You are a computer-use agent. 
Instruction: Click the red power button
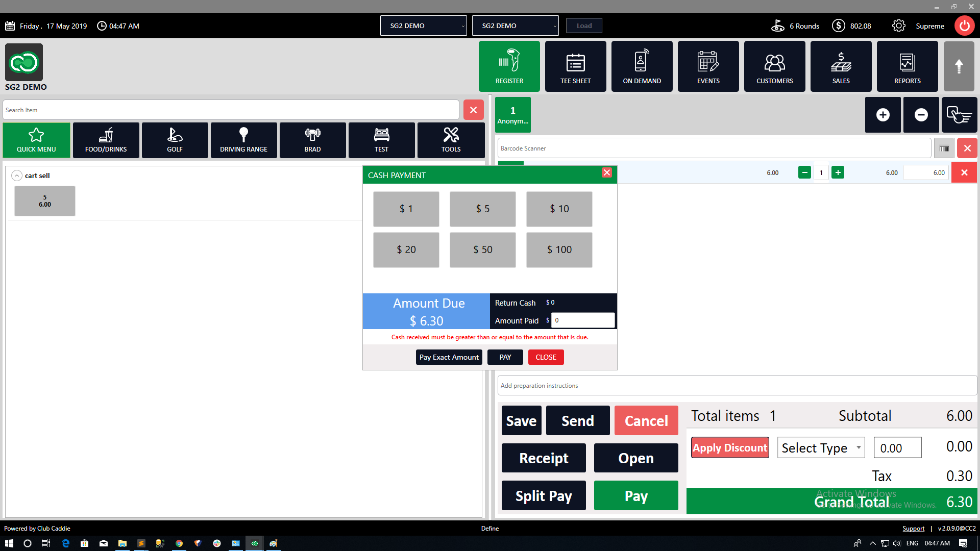point(964,26)
